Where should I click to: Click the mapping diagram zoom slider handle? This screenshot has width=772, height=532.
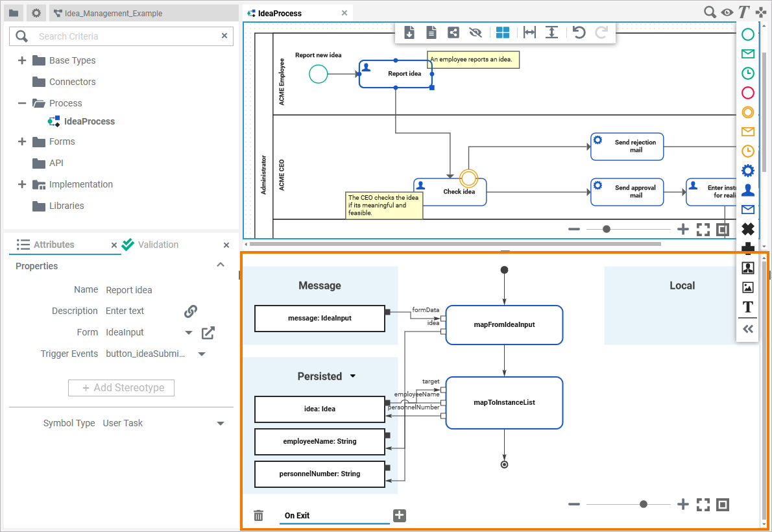point(643,504)
